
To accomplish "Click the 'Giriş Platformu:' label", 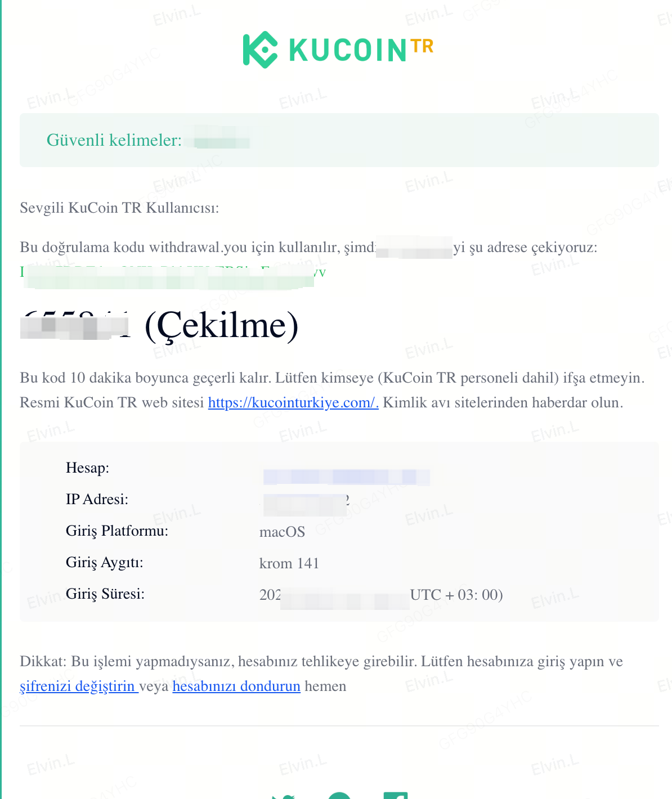I will [117, 531].
